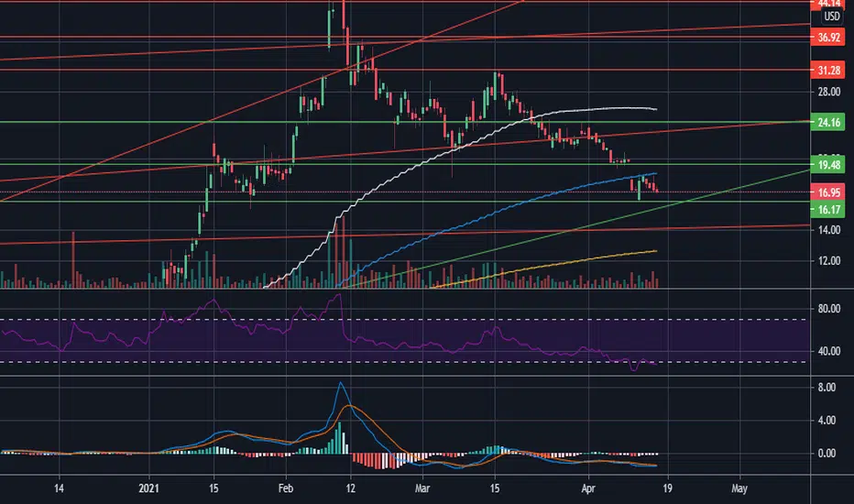The image size is (854, 504).
Task: Click the RSI 80.00 scale value
Action: coord(828,309)
